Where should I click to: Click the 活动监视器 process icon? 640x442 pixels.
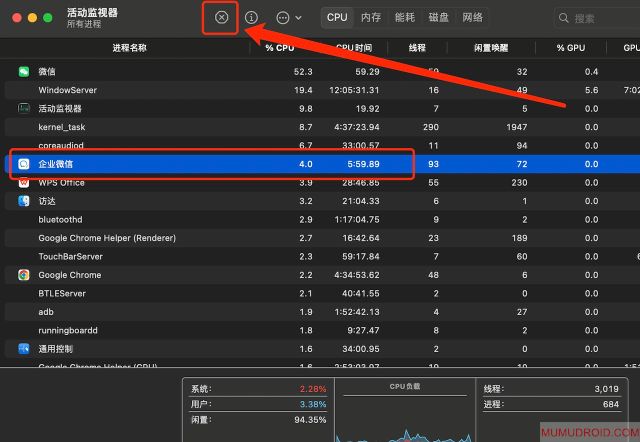[x=24, y=109]
